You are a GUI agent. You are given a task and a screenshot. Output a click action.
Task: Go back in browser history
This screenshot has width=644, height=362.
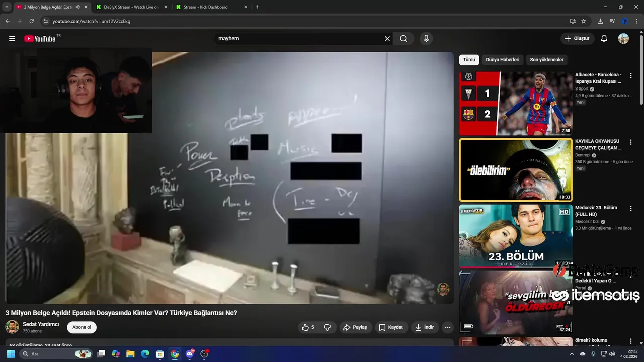[7, 21]
